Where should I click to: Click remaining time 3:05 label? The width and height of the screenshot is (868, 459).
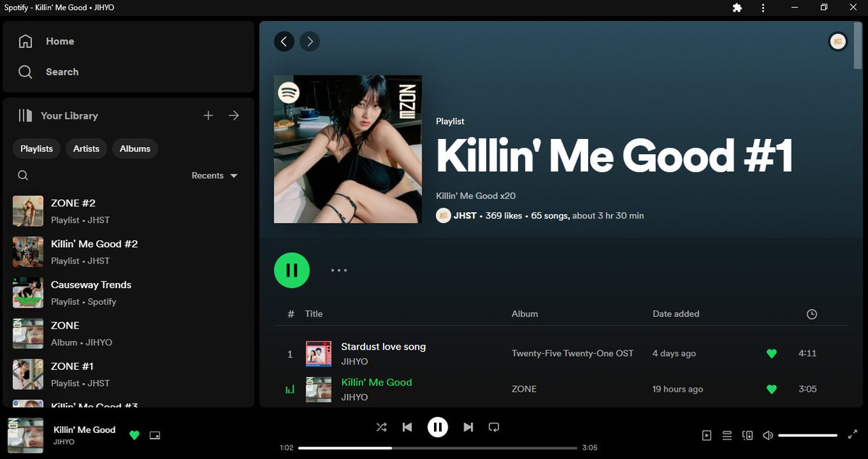(590, 448)
